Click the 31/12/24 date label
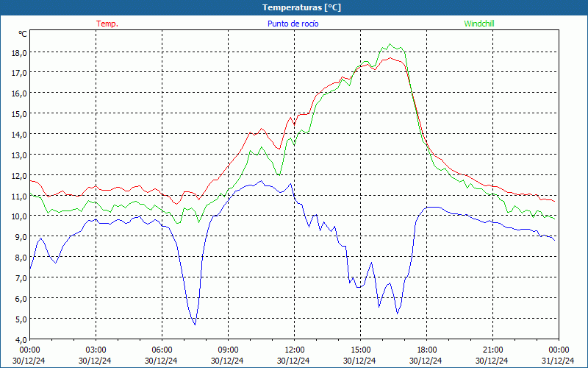Image resolution: width=588 pixels, height=368 pixels. point(558,361)
